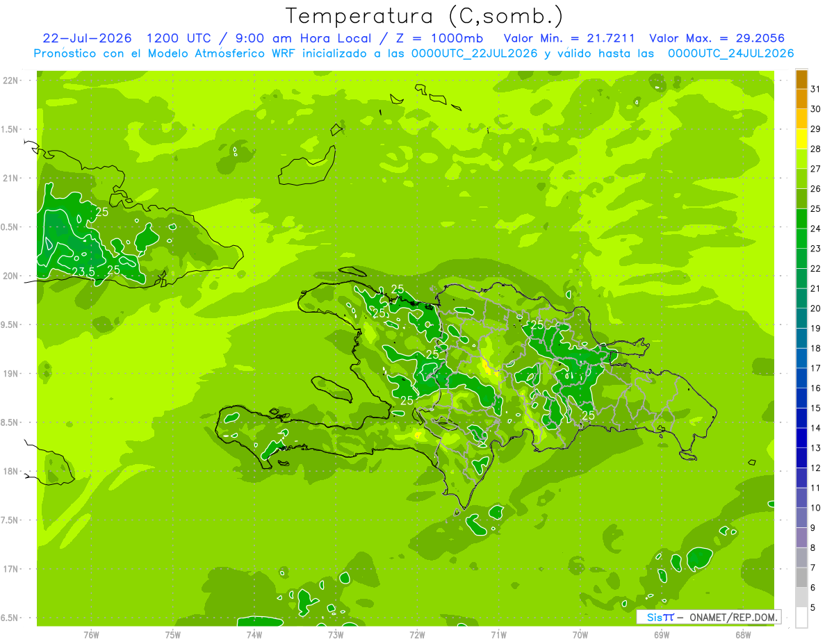
Task: Click the 'Valor Max. = 29.2056' value
Action: click(717, 38)
